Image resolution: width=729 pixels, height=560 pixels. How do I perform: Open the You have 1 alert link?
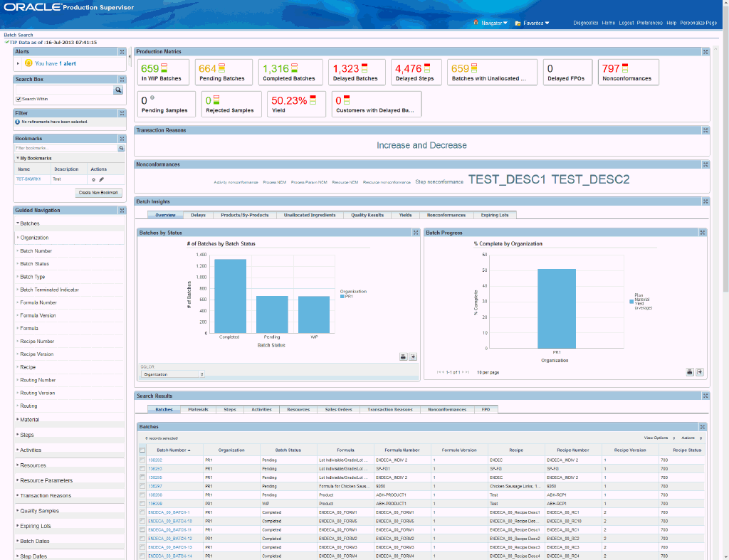[x=56, y=63]
